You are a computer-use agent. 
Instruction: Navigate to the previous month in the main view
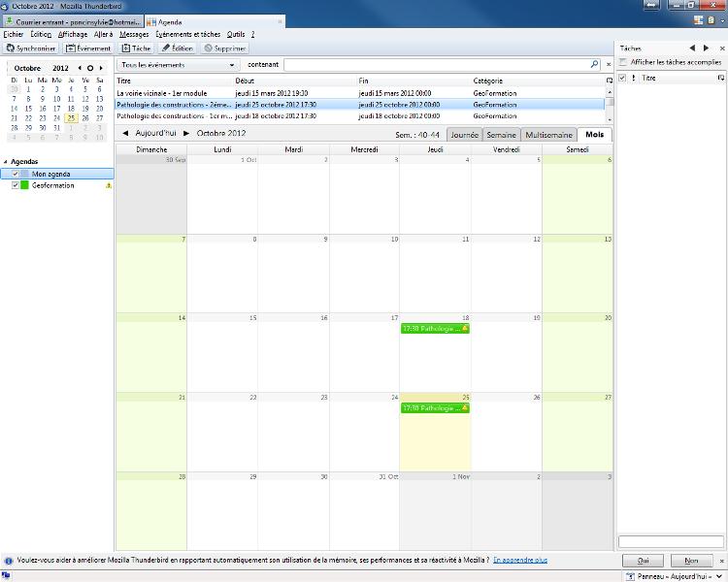pos(125,133)
